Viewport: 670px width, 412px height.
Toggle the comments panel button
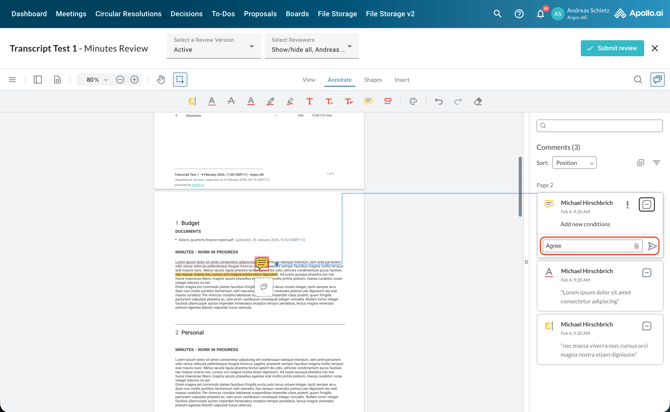657,79
